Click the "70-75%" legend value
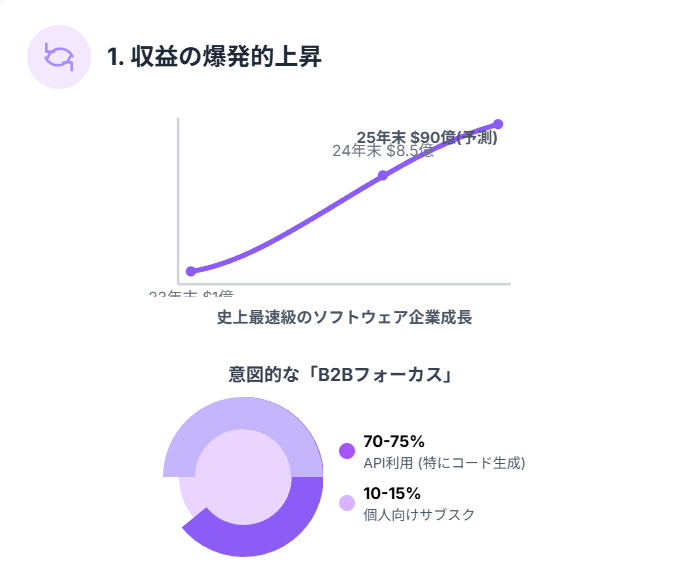Image resolution: width=687 pixels, height=577 pixels. [394, 441]
